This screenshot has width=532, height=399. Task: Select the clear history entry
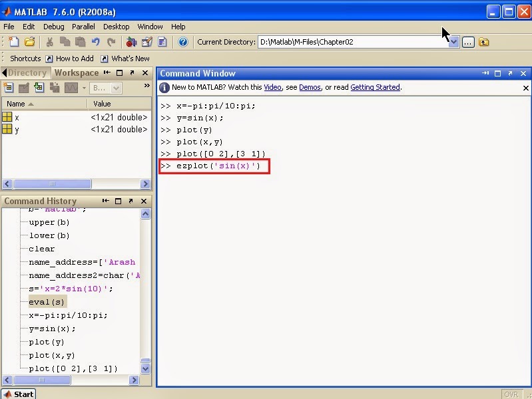point(42,249)
